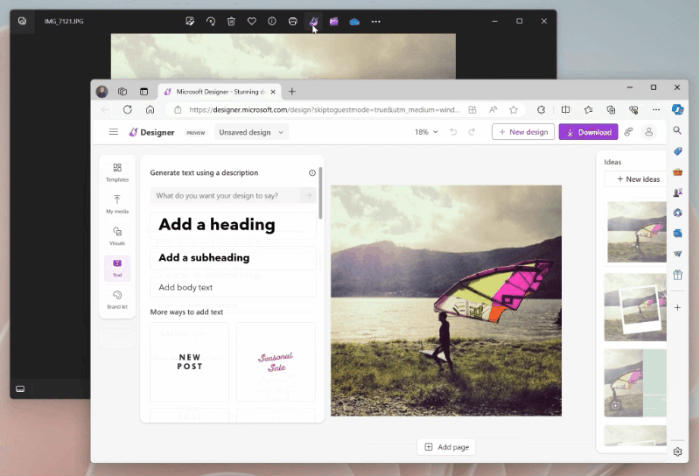
Task: Open the Edge profile avatar
Action: (102, 92)
